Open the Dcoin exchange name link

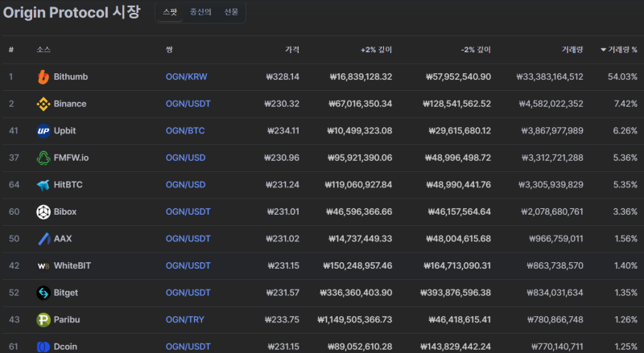point(65,347)
